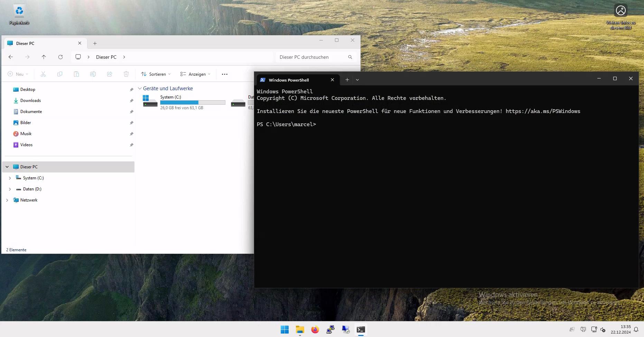Open new PowerShell tab with plus button

click(347, 80)
